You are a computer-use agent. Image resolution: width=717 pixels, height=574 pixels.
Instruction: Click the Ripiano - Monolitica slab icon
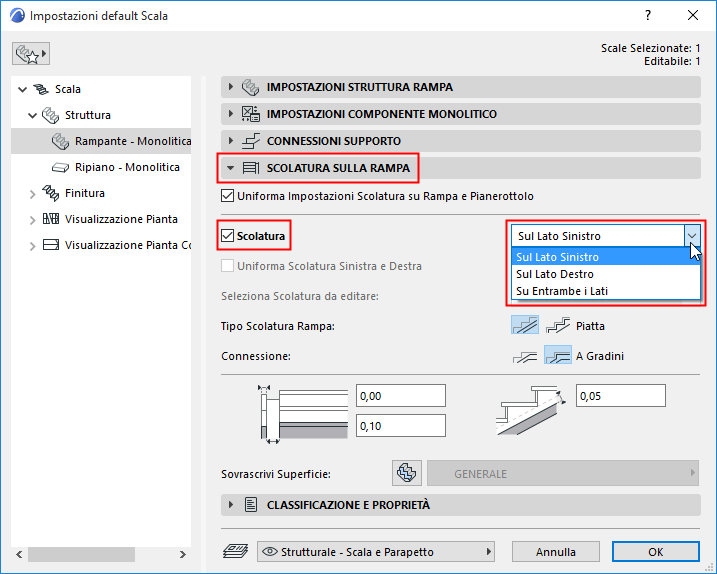point(60,167)
